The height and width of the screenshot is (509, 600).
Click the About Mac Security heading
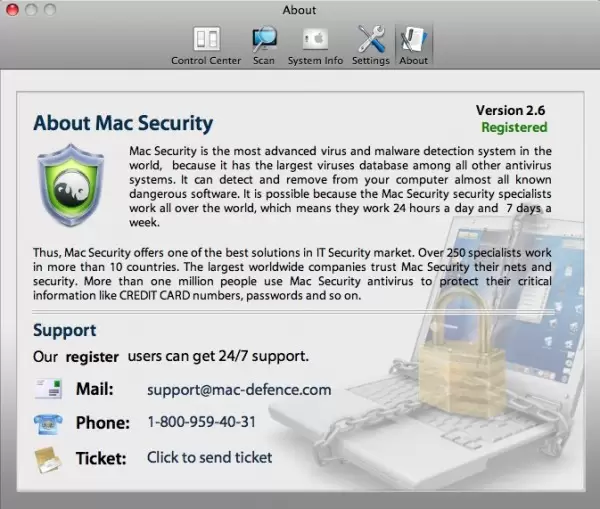point(123,123)
